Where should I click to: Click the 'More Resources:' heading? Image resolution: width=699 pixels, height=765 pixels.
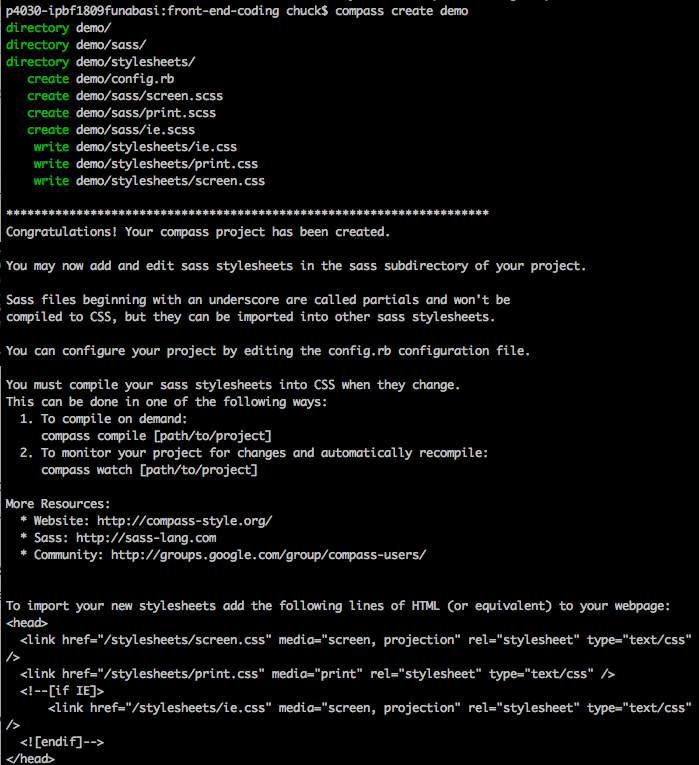58,504
